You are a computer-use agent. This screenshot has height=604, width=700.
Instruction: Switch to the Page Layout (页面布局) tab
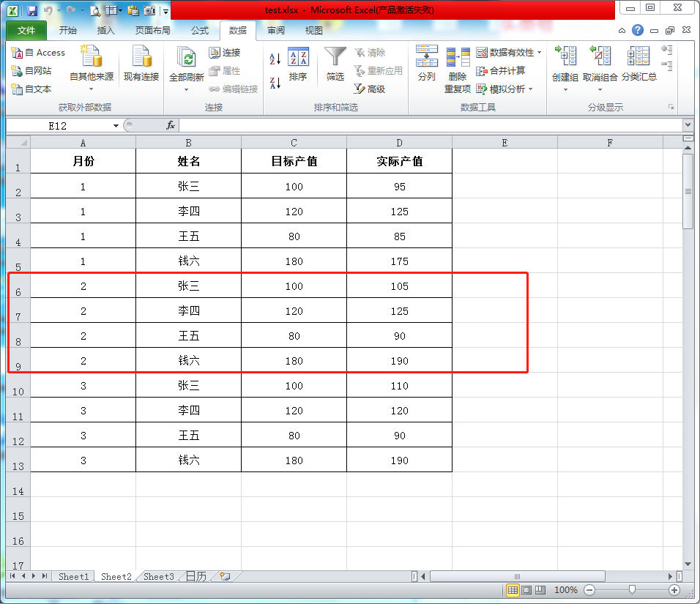pos(153,30)
